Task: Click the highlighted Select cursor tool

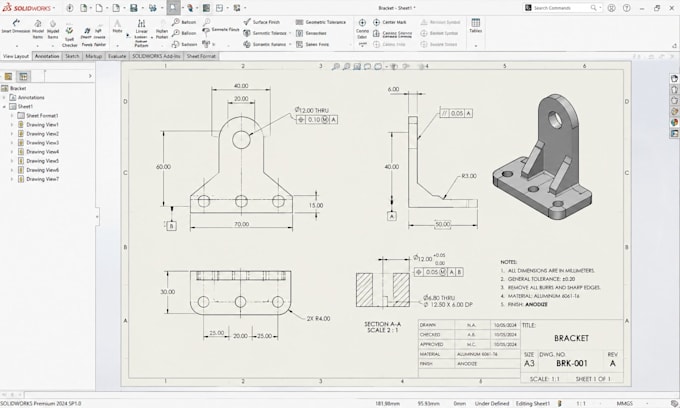Action: coord(173,8)
